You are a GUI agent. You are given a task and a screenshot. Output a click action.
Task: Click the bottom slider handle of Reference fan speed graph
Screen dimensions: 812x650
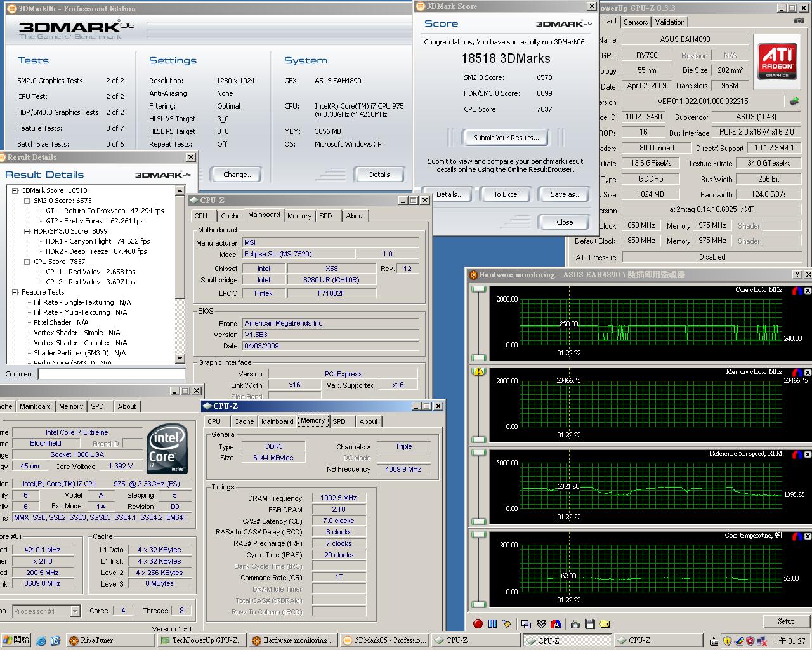[x=479, y=522]
